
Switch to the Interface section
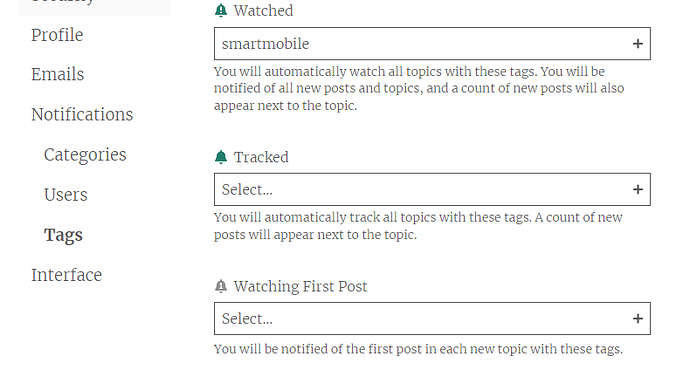[x=66, y=275]
